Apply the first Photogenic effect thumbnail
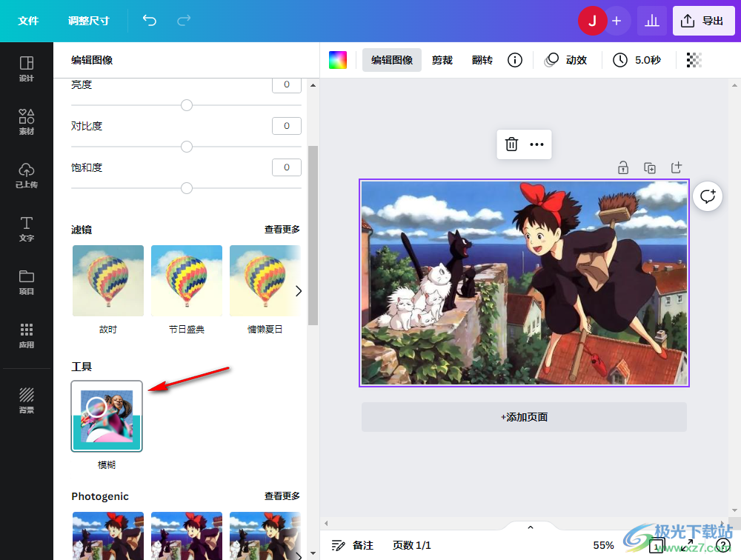741x560 pixels. tap(107, 536)
